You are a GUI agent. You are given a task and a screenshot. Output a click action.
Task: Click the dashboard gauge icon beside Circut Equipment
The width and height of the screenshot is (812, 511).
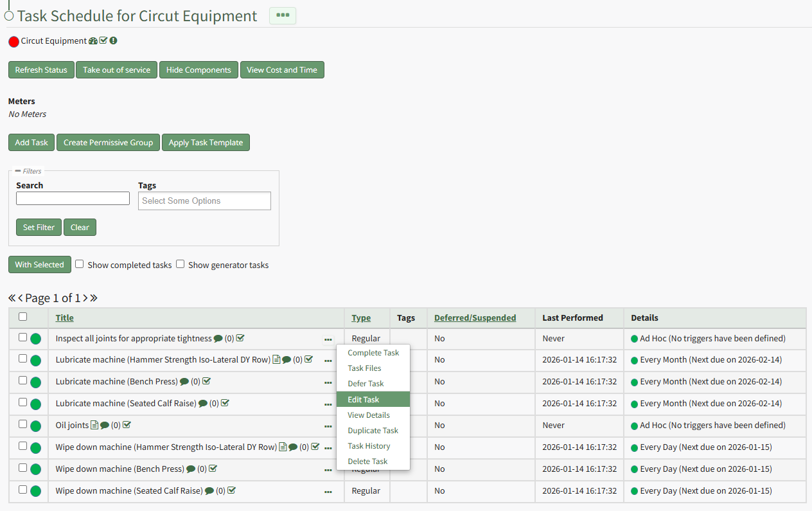point(93,41)
